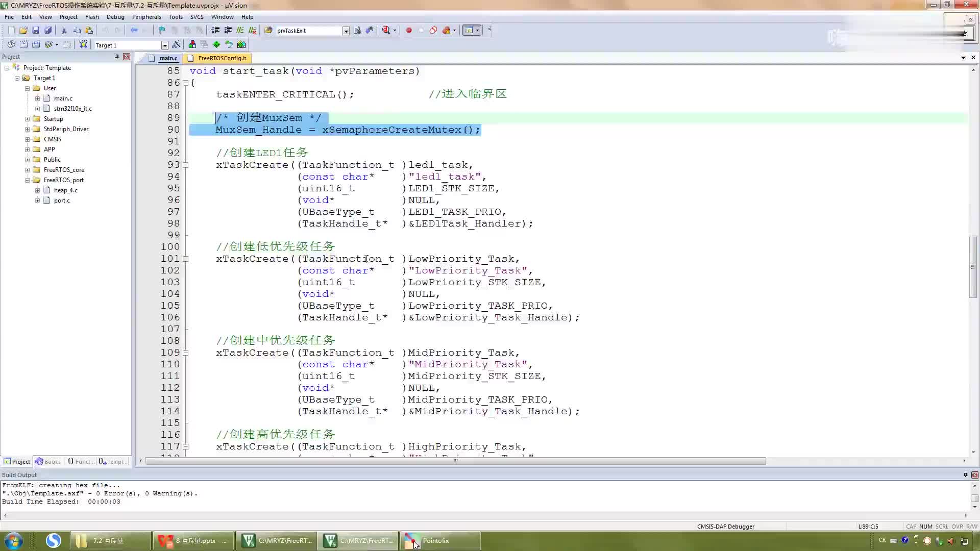Expand the StdPeriph_Driver folder

point(27,129)
